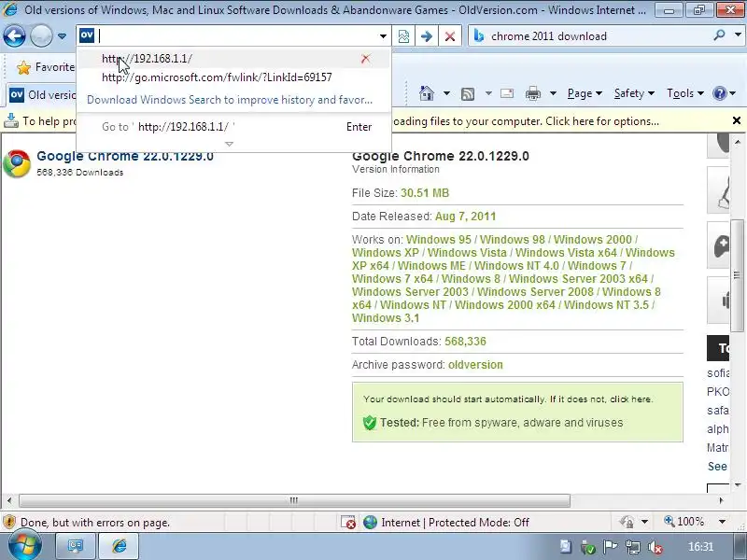
Task: Click the Internet Protected Mode zone indicator
Action: [x=446, y=523]
